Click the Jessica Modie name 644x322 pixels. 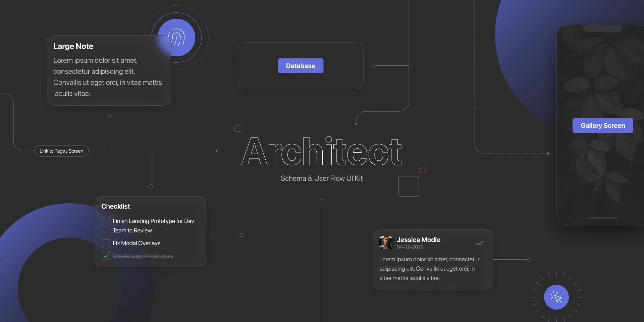419,240
